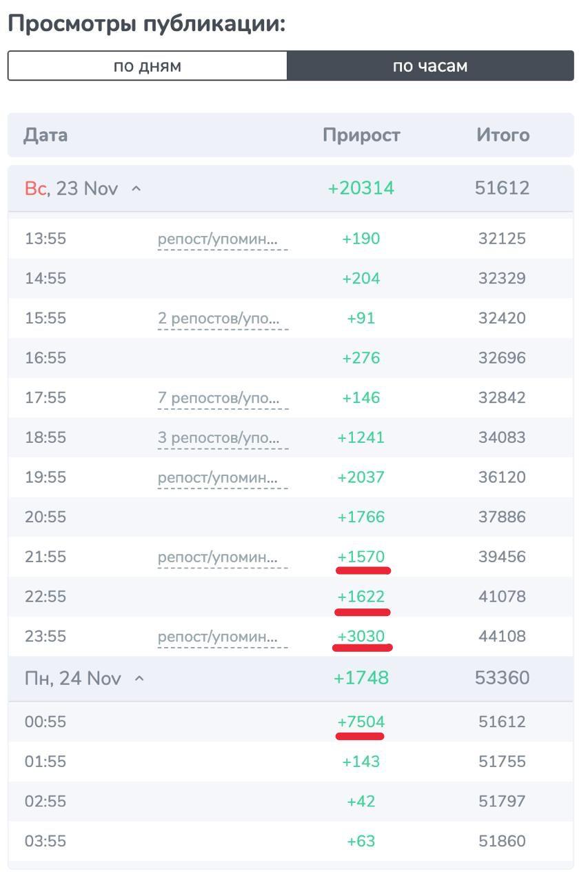Open repost link at 21:55 row

point(218,557)
